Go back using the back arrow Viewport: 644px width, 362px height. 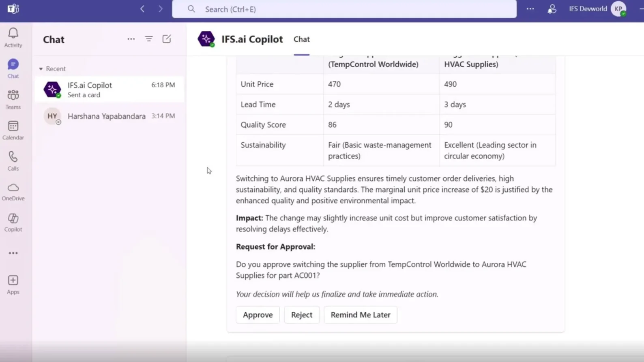pyautogui.click(x=142, y=9)
